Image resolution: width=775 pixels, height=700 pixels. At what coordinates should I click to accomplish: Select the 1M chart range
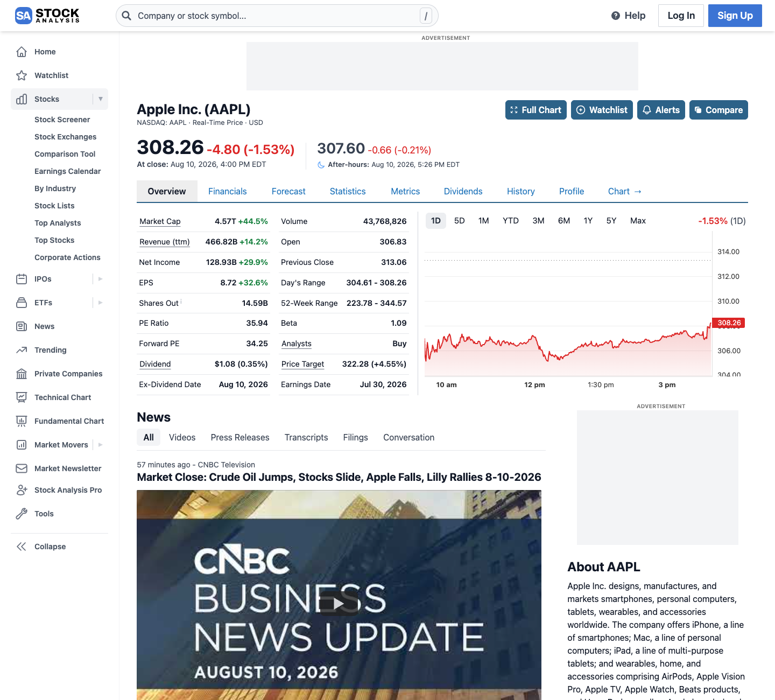[x=484, y=221]
